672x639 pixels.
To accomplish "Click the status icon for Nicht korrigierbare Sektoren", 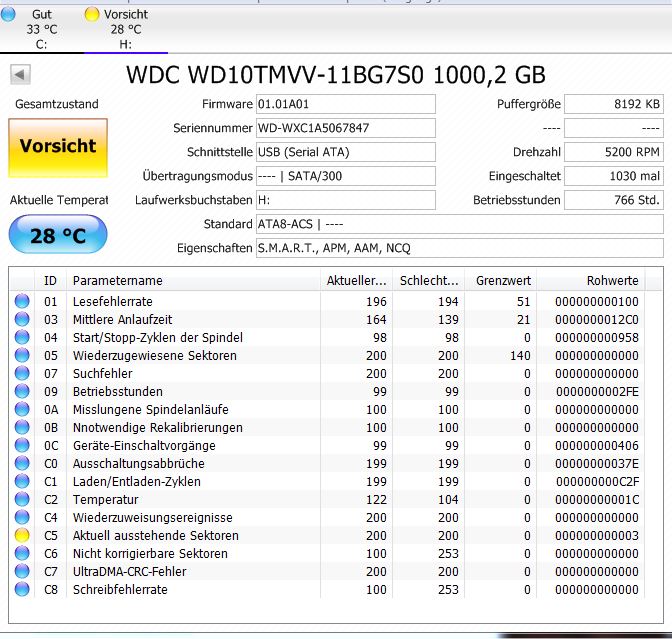I will [22, 553].
